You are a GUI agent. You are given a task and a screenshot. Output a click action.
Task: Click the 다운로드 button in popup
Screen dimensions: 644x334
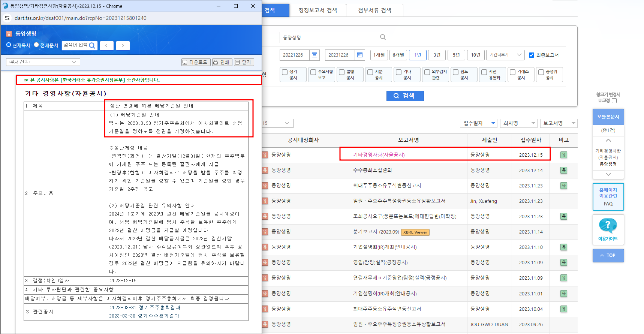pos(196,62)
